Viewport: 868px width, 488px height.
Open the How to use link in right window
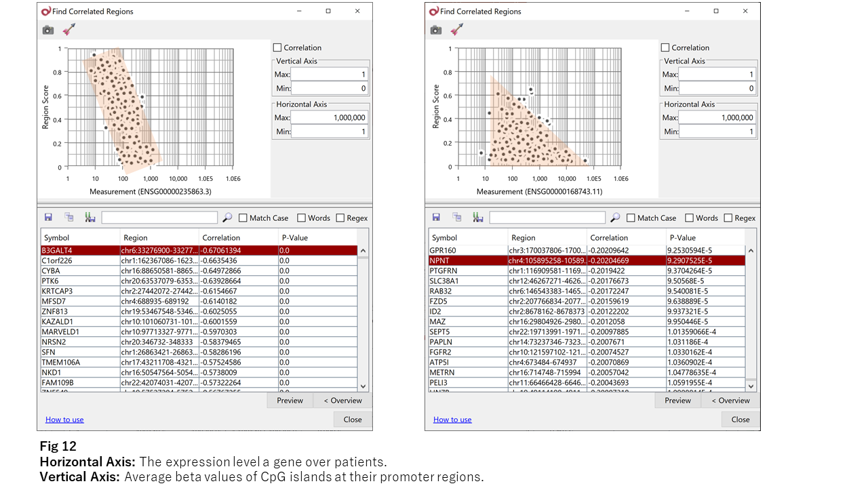[x=452, y=420]
